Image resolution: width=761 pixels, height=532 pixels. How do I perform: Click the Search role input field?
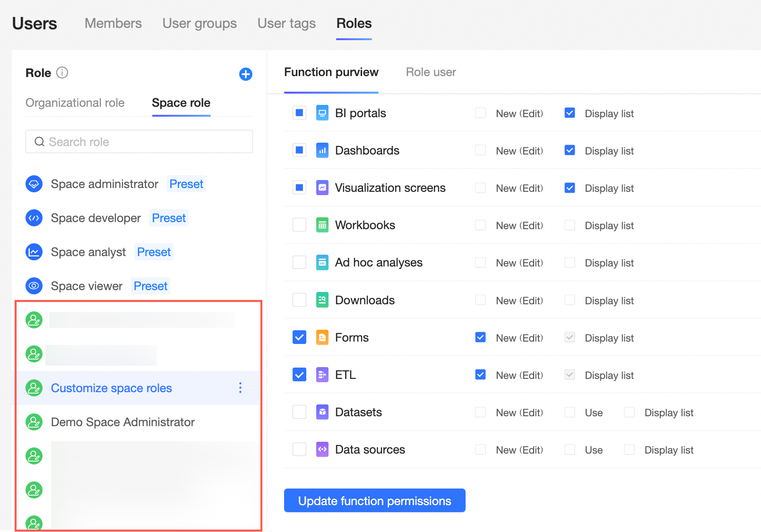point(139,142)
